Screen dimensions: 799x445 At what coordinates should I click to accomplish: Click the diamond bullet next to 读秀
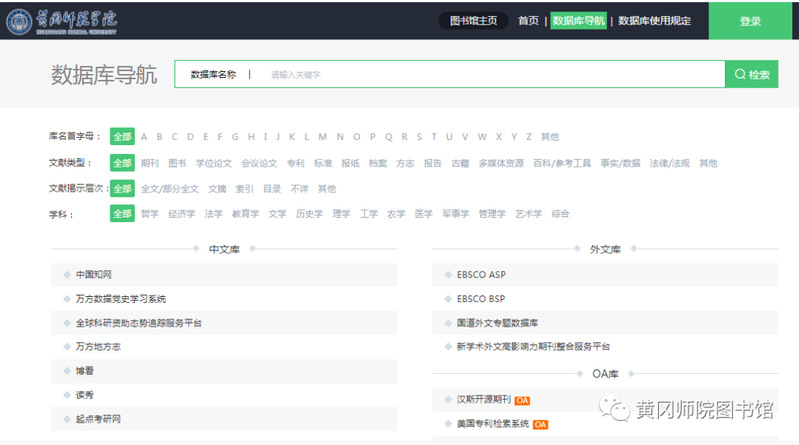pyautogui.click(x=66, y=395)
